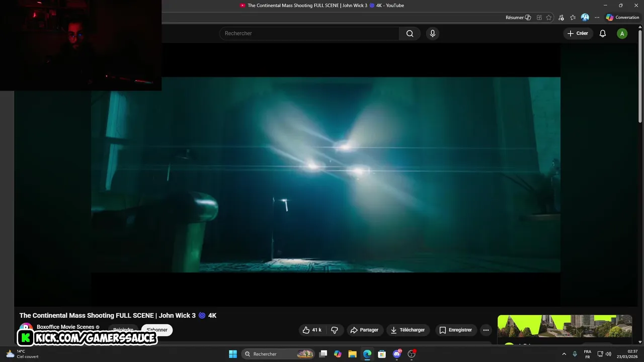Focus the YouTube Rechercher search field
The height and width of the screenshot is (362, 644).
click(x=309, y=33)
